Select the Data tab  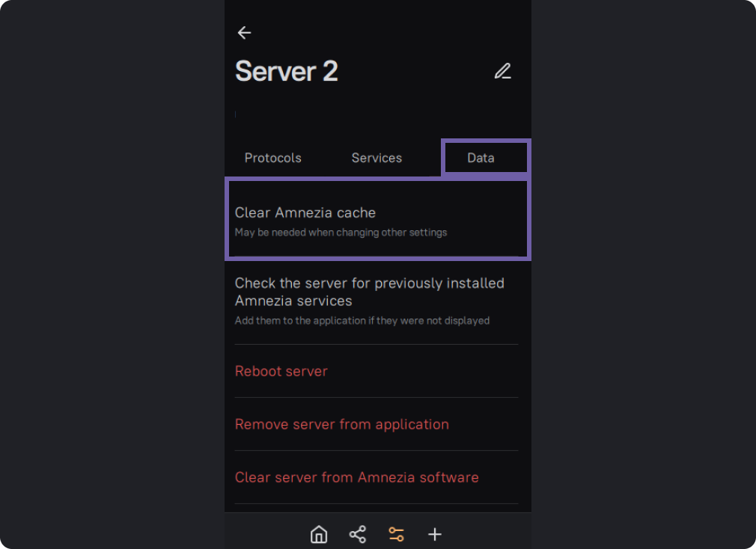pos(481,158)
